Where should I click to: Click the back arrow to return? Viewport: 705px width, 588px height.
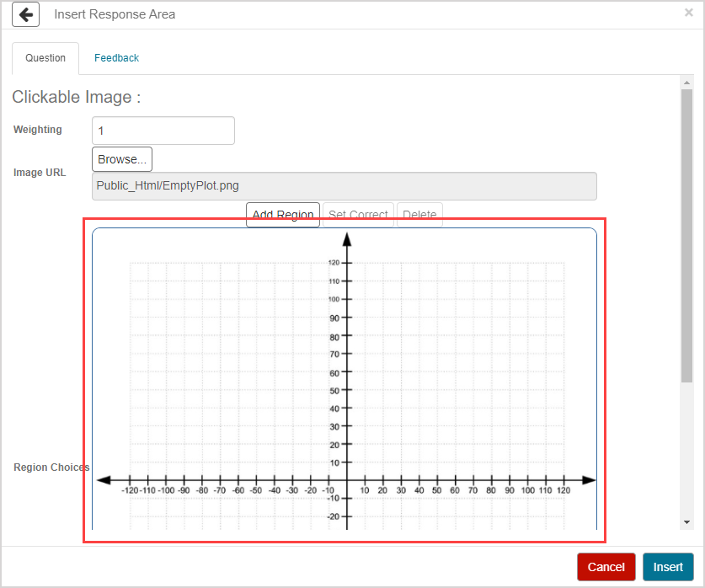pos(25,14)
